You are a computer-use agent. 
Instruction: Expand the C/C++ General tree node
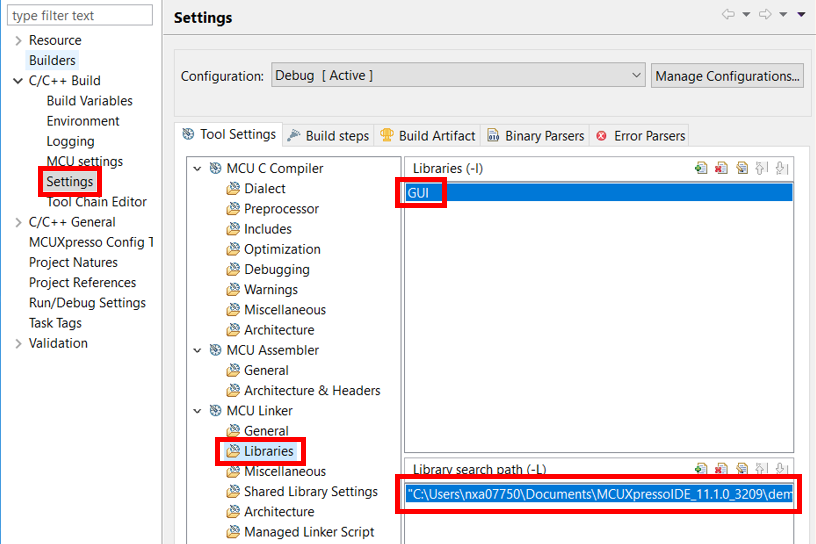click(x=18, y=222)
